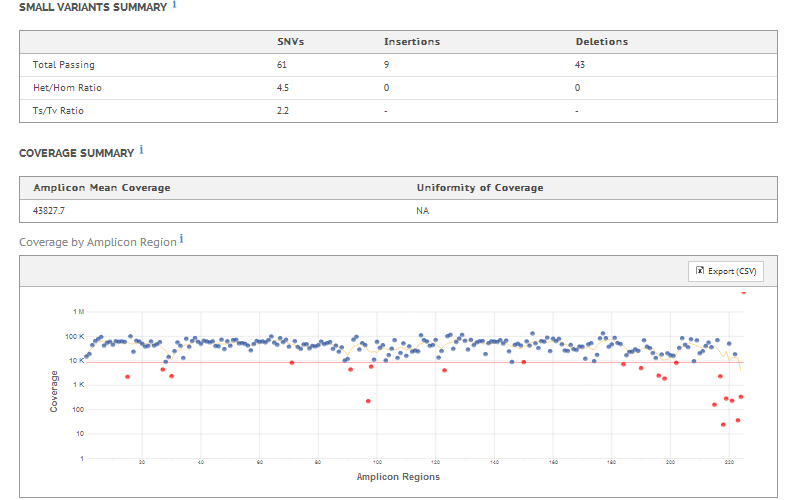800x500 pixels.
Task: Select the SNVs column header
Action: pos(290,42)
